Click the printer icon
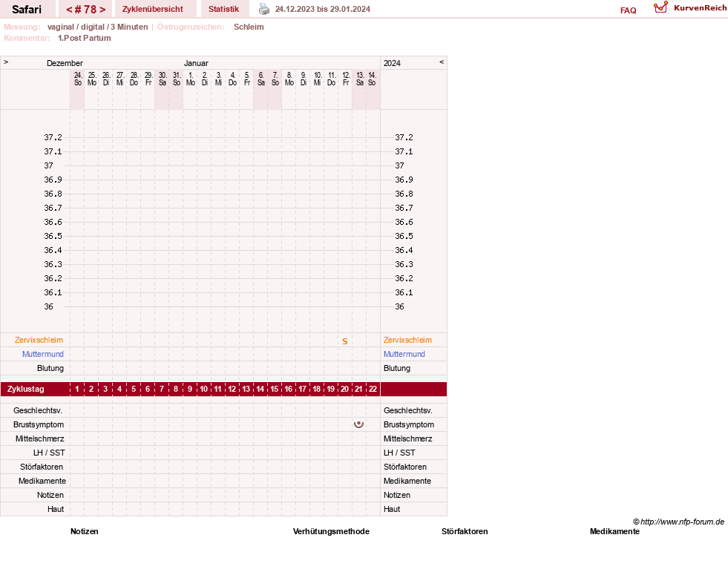The image size is (728, 575). (263, 9)
